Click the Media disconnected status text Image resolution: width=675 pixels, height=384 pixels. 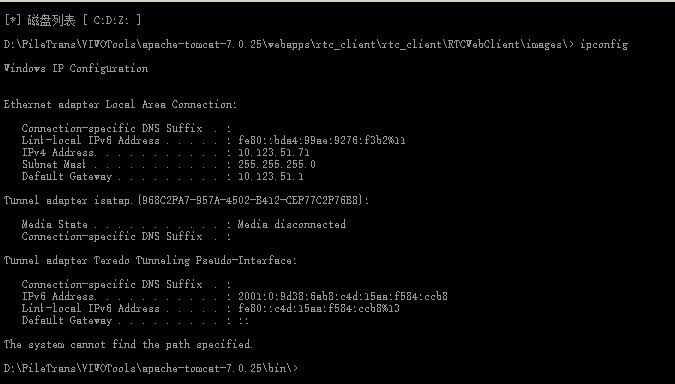pyautogui.click(x=292, y=224)
